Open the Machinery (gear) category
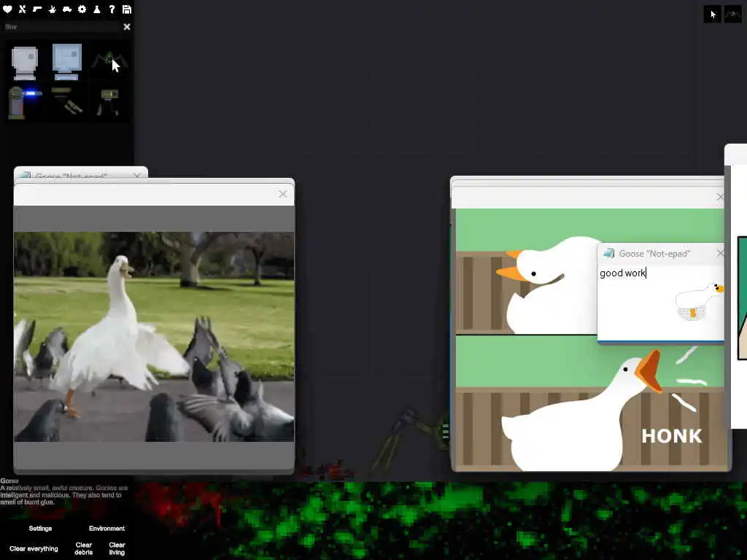 click(82, 9)
